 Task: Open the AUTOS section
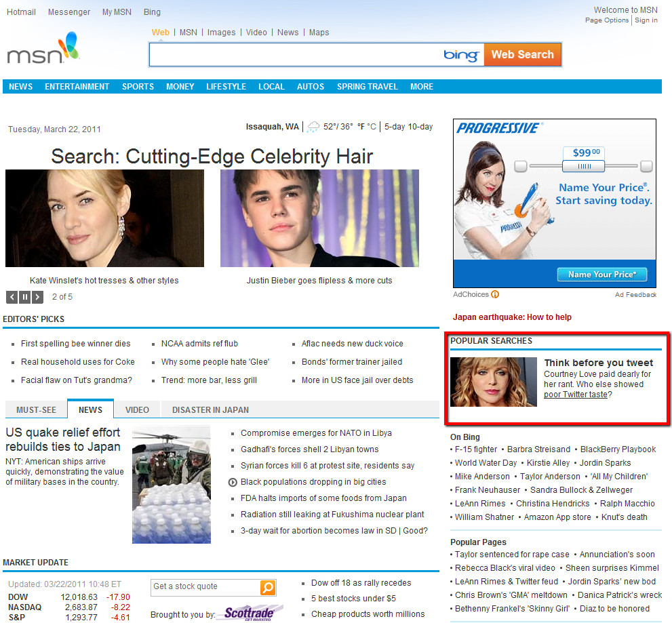click(311, 87)
